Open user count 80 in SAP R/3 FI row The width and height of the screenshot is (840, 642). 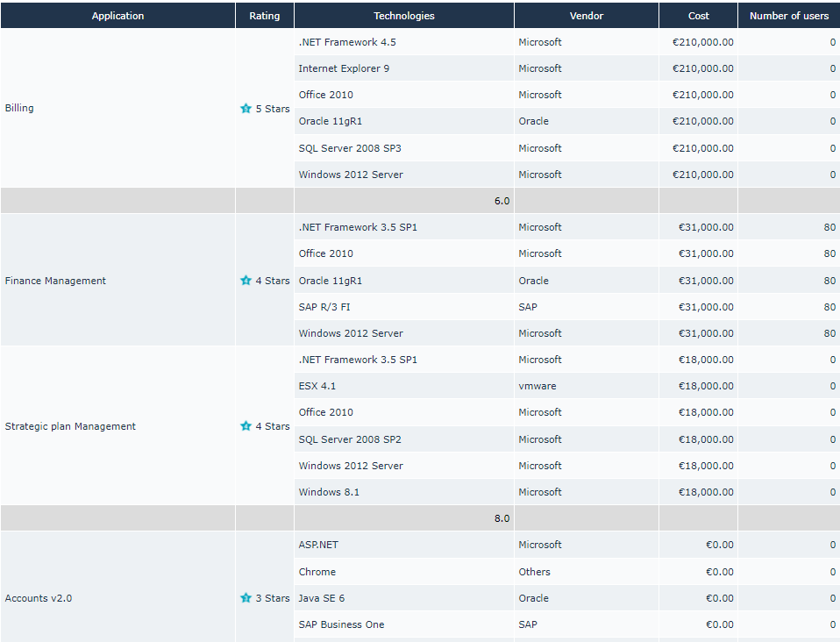click(829, 307)
